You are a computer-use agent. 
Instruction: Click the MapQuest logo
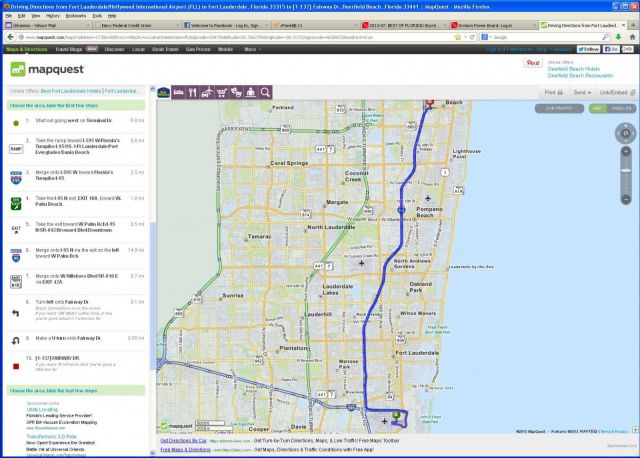(47, 69)
